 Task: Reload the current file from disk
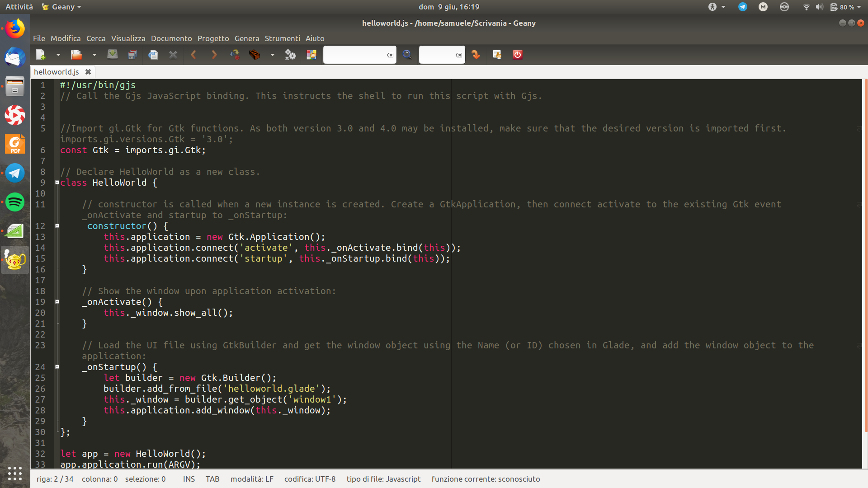pyautogui.click(x=153, y=55)
